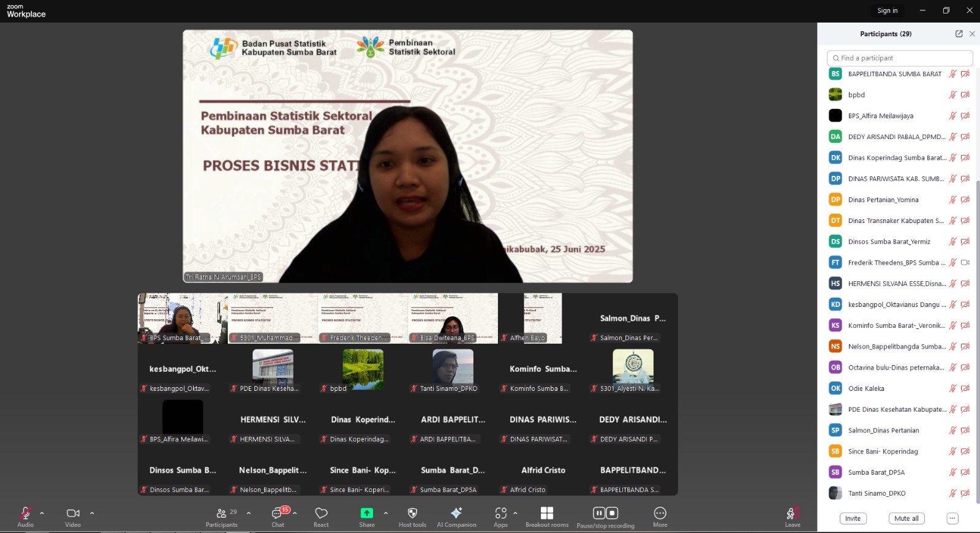The image size is (980, 533).
Task: Pop out the Participants panel
Action: coord(959,34)
